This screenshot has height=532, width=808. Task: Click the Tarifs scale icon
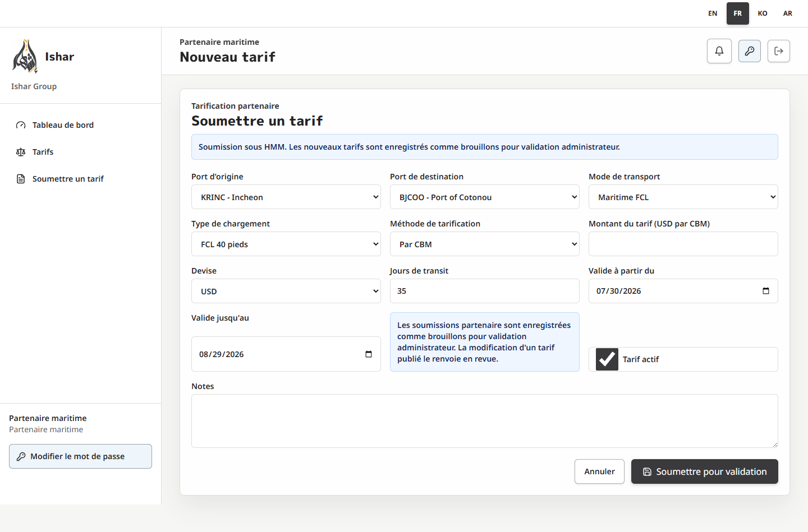click(21, 152)
